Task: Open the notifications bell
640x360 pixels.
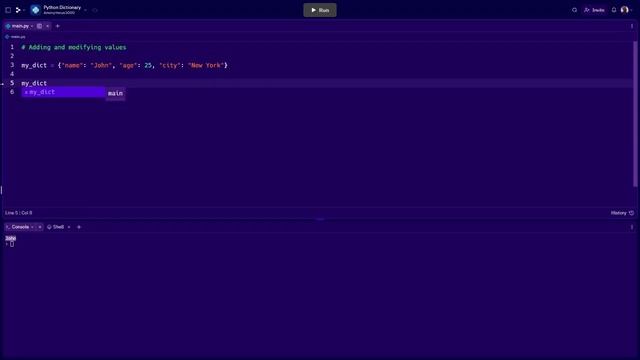Action: 614,10
